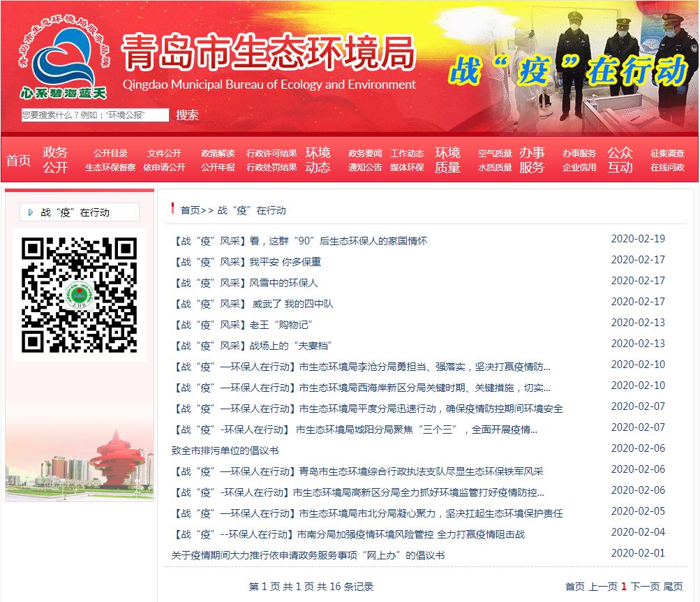
Task: Open article 老王"购物记"
Action: tap(242, 325)
